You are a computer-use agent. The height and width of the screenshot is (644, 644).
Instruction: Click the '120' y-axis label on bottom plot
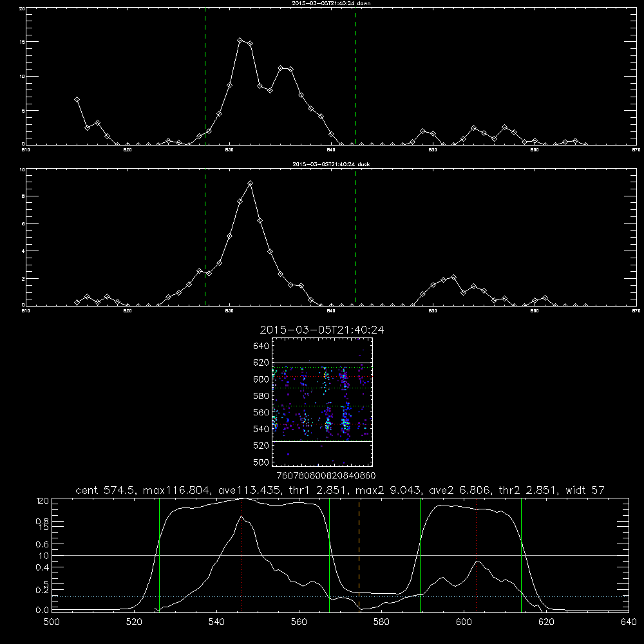click(43, 501)
